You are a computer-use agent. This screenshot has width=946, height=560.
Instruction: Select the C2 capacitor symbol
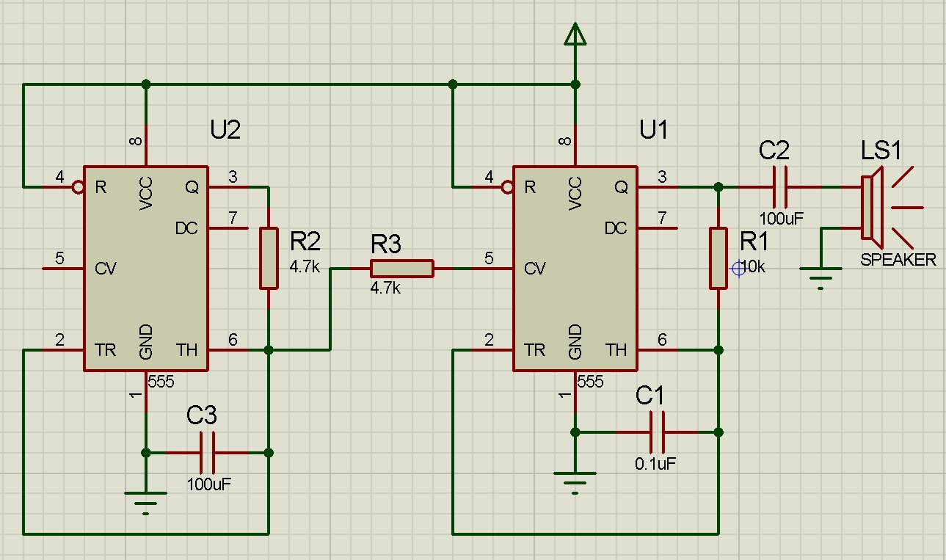point(780,187)
